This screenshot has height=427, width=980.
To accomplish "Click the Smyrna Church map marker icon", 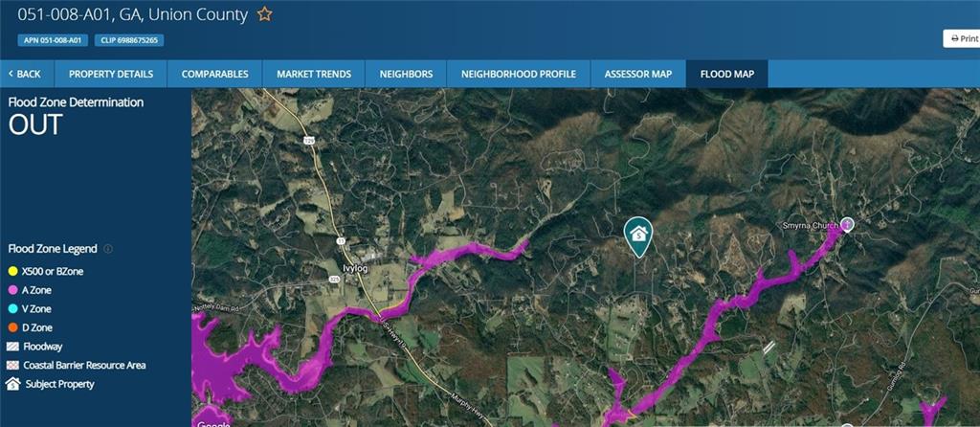I will coord(847,224).
